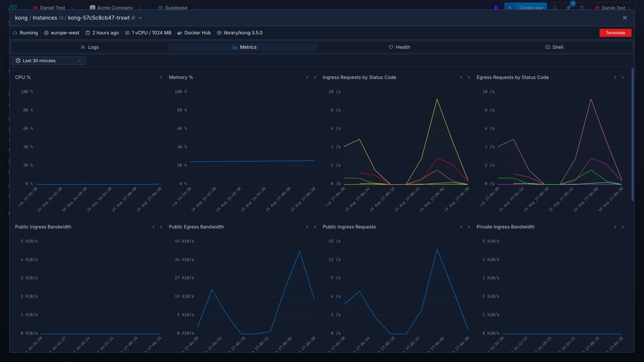Previous arrow on Public Egress Bandwidth chart
644x362 pixels.
(x=307, y=227)
